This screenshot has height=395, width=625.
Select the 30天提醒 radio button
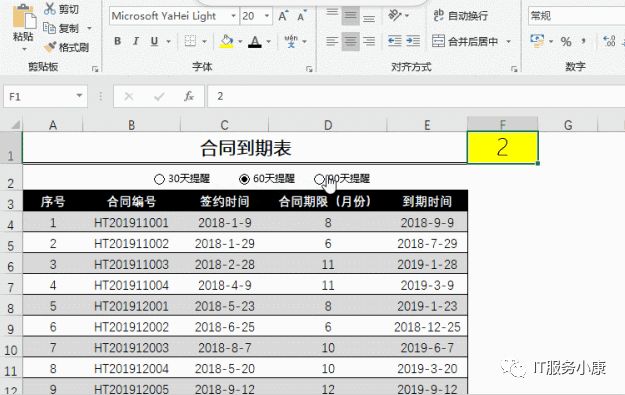click(x=159, y=179)
